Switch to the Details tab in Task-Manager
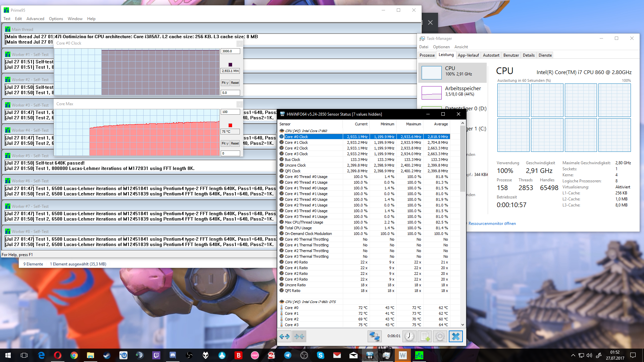Viewport: 644px width, 362px height. pyautogui.click(x=528, y=55)
